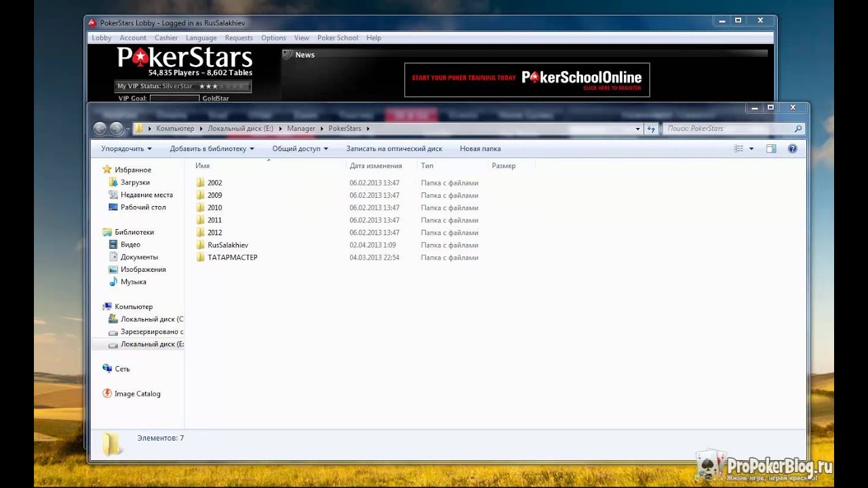Click VIP Goal progress bar in PokerStars
The height and width of the screenshot is (488, 868).
pos(174,98)
